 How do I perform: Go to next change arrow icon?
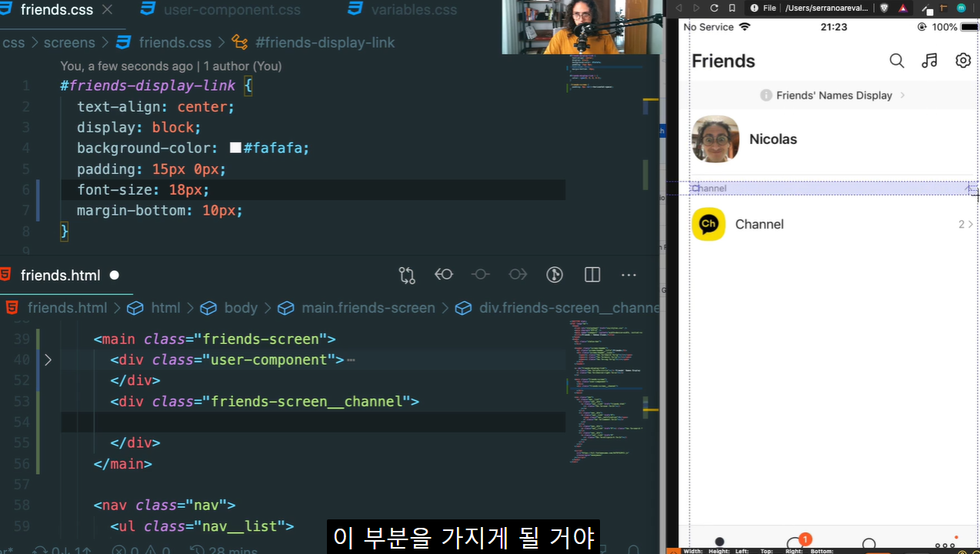tap(518, 275)
